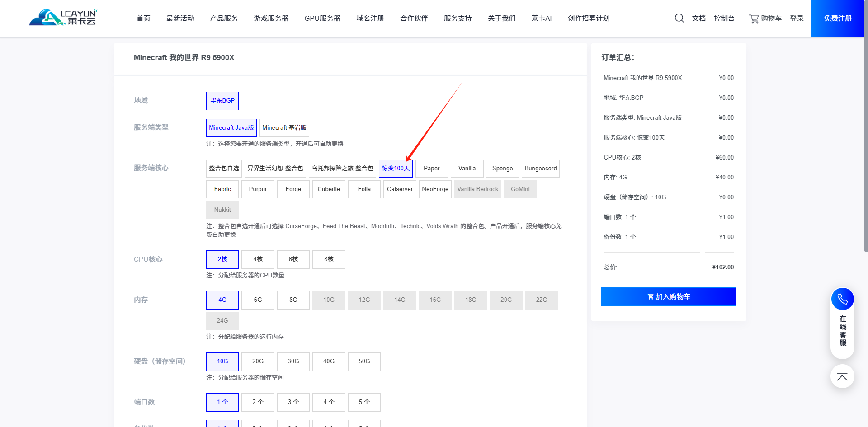Click the online support phone icon
868x427 pixels.
[842, 299]
